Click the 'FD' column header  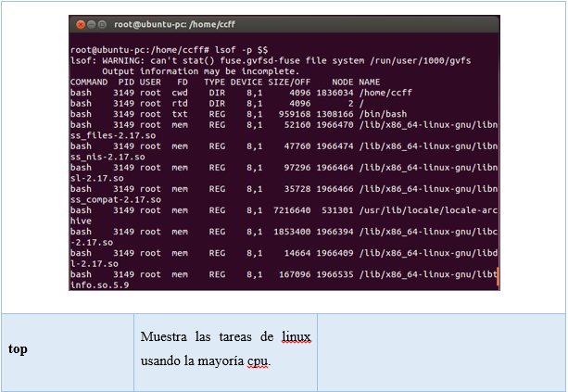[183, 82]
